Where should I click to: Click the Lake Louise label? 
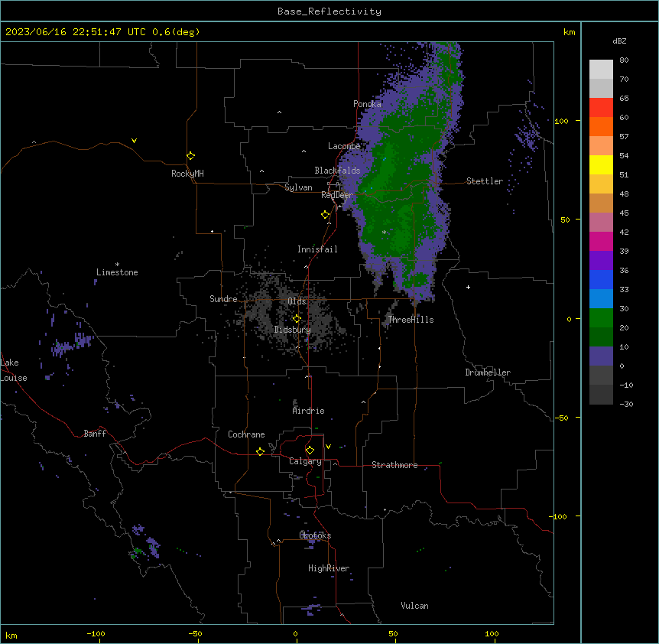tap(14, 370)
